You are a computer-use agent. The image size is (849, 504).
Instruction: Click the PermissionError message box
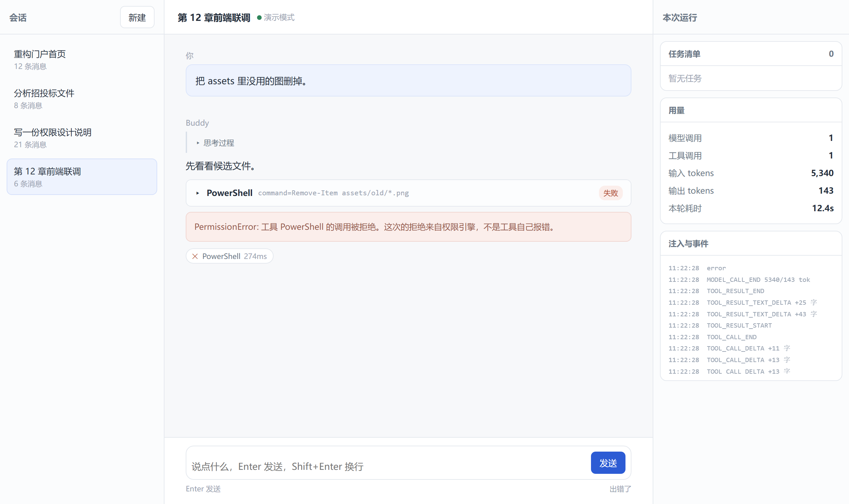coord(409,227)
